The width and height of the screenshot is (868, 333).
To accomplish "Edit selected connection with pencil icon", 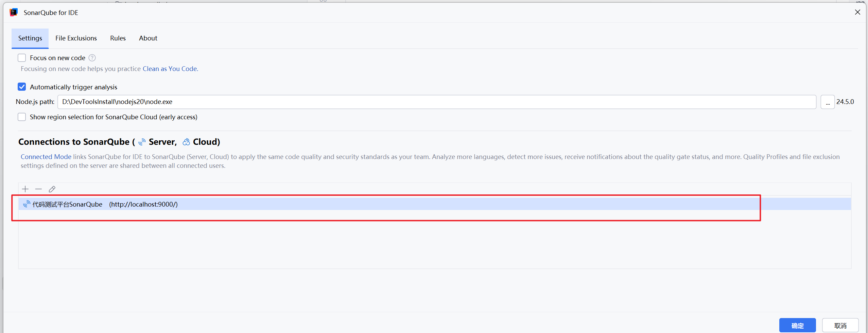I will pyautogui.click(x=52, y=189).
